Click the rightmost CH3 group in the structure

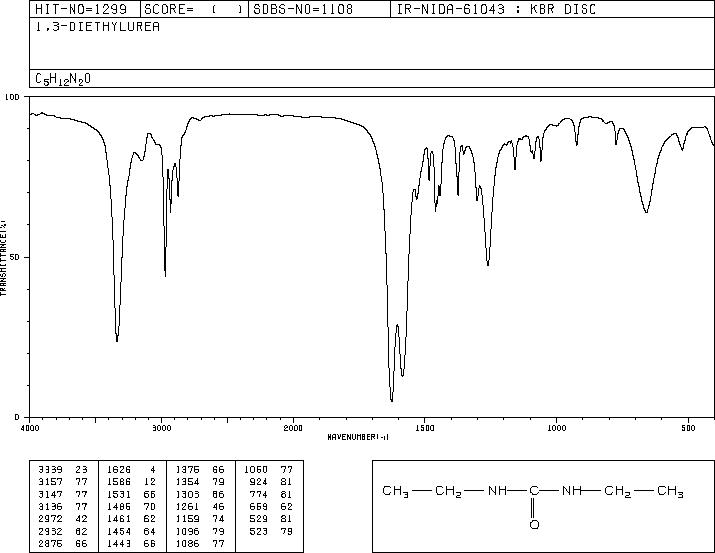click(670, 491)
